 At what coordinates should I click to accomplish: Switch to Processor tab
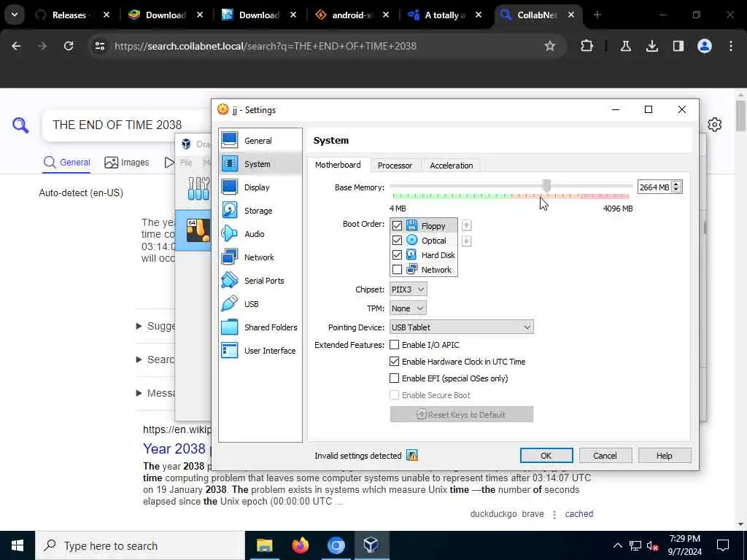395,166
